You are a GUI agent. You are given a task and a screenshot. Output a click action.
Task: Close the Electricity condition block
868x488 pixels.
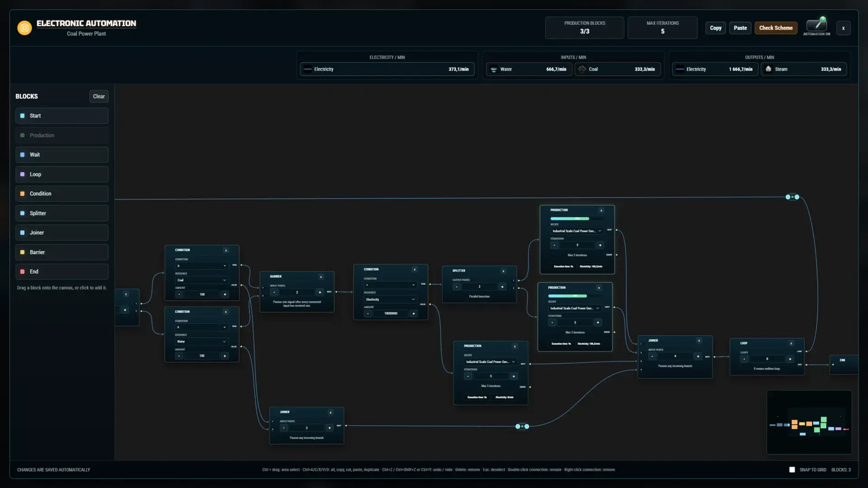click(415, 270)
